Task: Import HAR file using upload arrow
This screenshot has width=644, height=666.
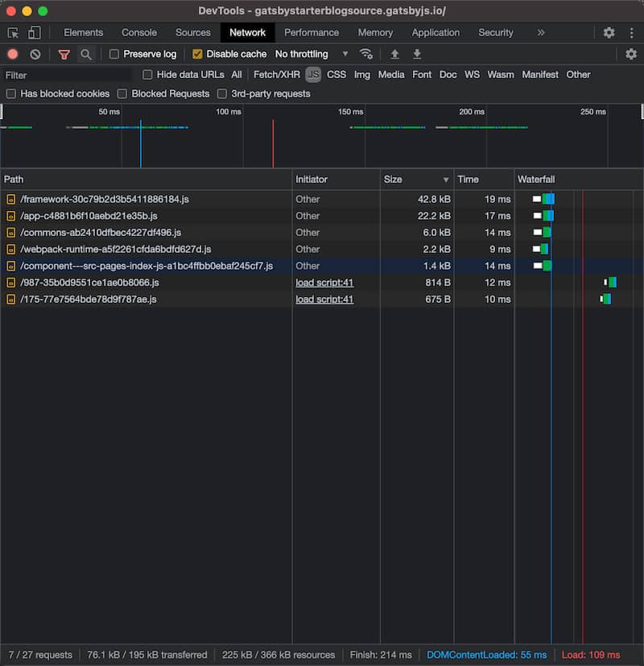Action: (x=394, y=54)
